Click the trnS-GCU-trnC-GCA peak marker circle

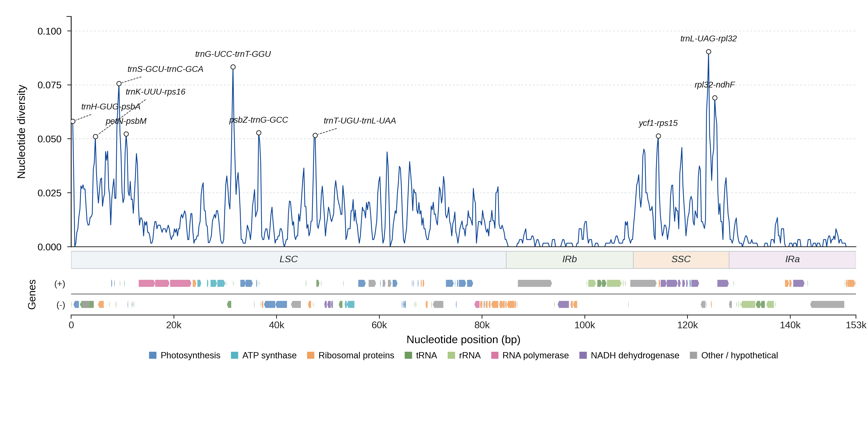coord(119,84)
